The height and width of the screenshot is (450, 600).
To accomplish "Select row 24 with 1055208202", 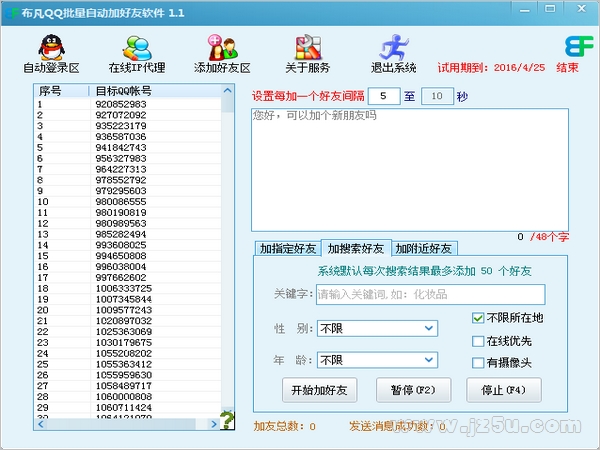I will tap(128, 353).
